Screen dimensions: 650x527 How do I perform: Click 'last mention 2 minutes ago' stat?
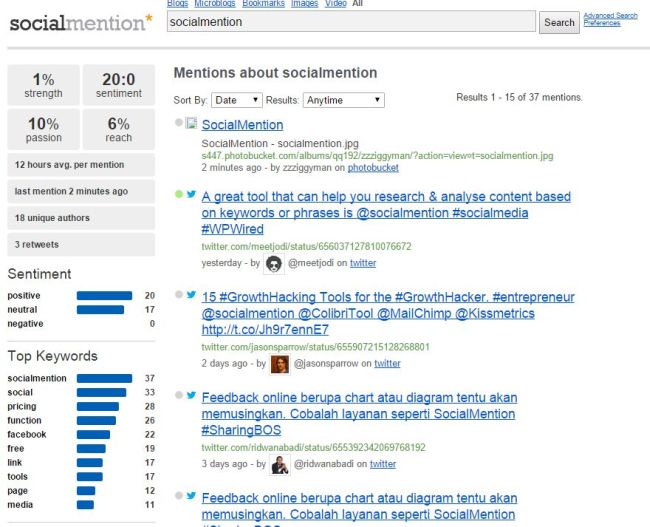[81, 191]
